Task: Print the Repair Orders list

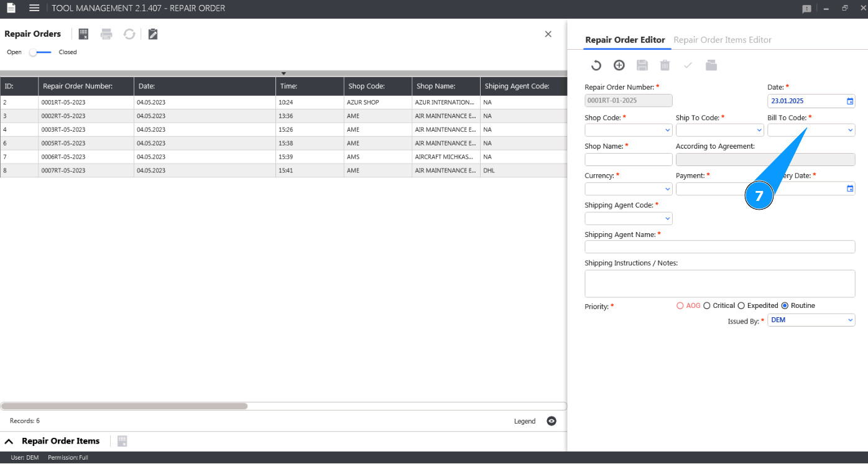Action: coord(106,34)
